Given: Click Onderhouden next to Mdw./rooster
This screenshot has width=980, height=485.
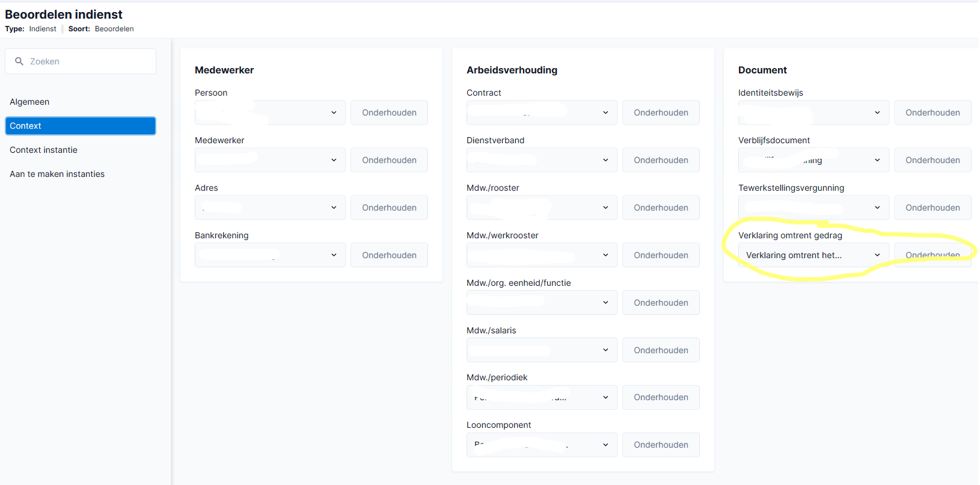Looking at the screenshot, I should (x=661, y=208).
